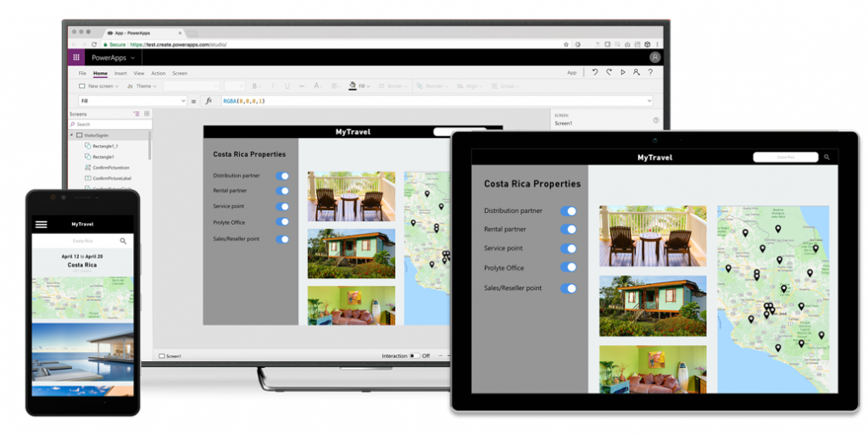Open the File menu
868x435 pixels.
pyautogui.click(x=82, y=73)
